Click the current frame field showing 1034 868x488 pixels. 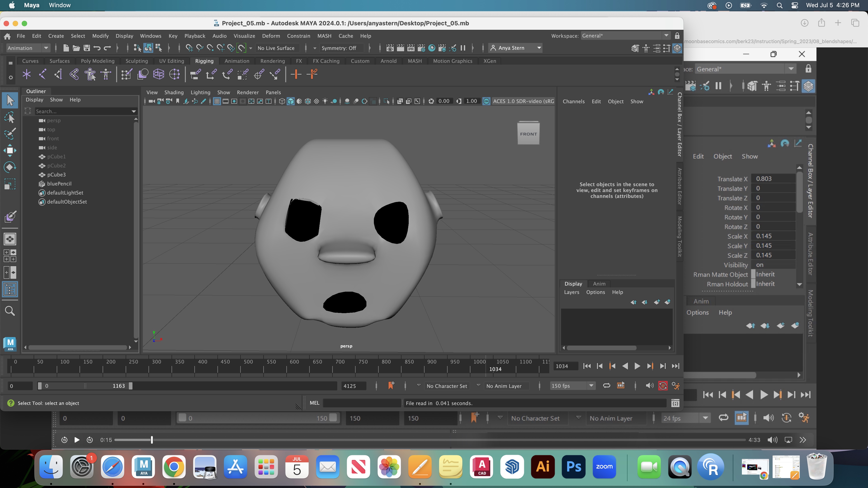[566, 366]
